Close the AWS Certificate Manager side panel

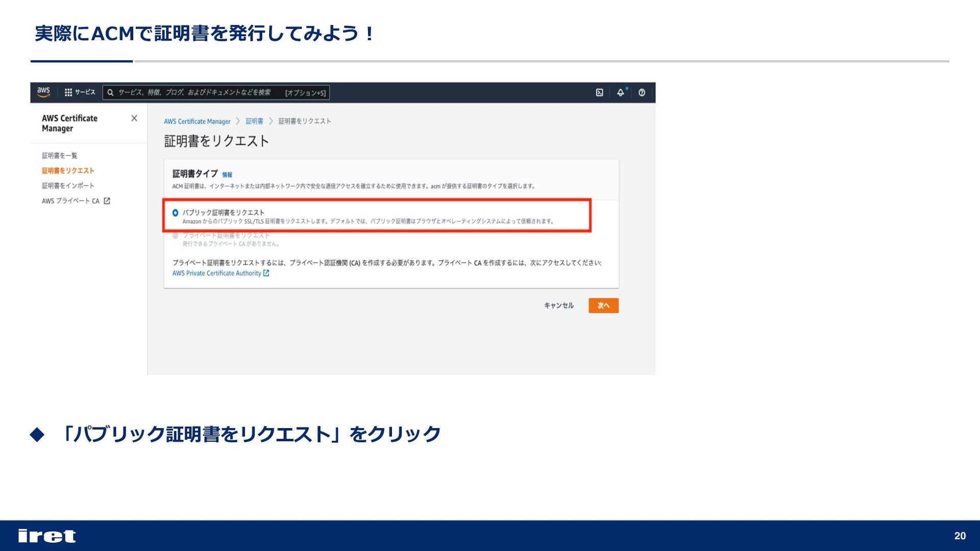pos(134,118)
